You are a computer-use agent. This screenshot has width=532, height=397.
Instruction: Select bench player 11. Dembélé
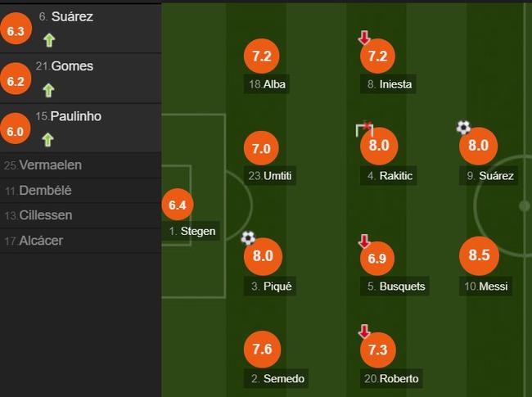(x=80, y=191)
